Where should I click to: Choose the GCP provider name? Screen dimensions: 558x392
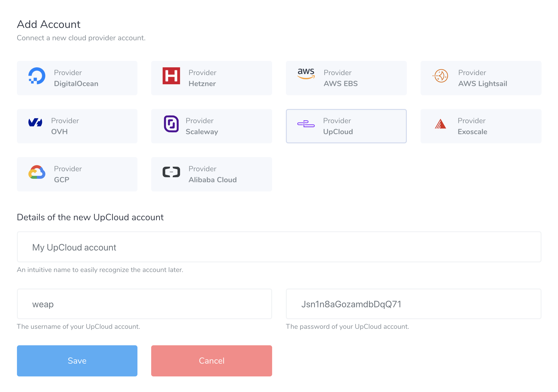(61, 180)
